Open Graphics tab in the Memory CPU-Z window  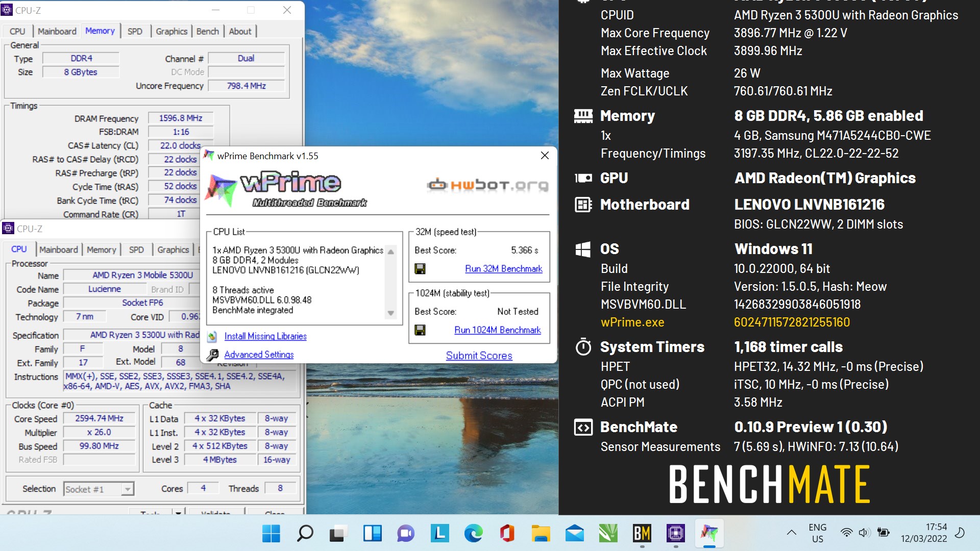click(171, 31)
